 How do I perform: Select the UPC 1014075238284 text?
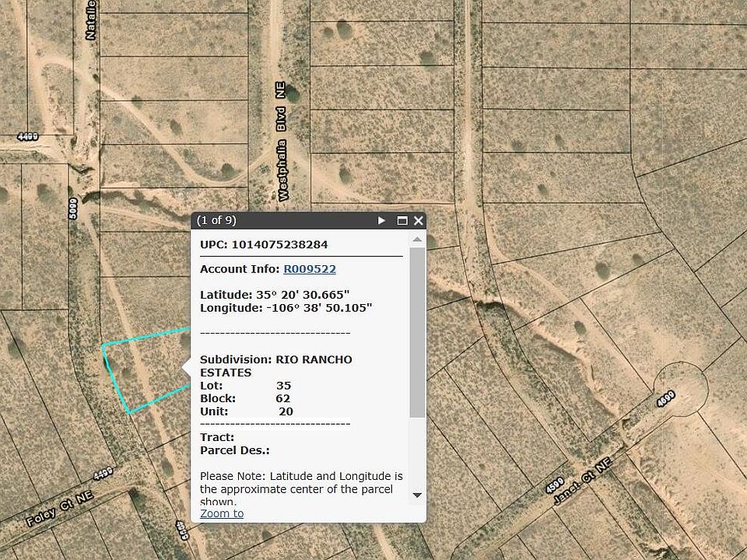click(x=264, y=245)
